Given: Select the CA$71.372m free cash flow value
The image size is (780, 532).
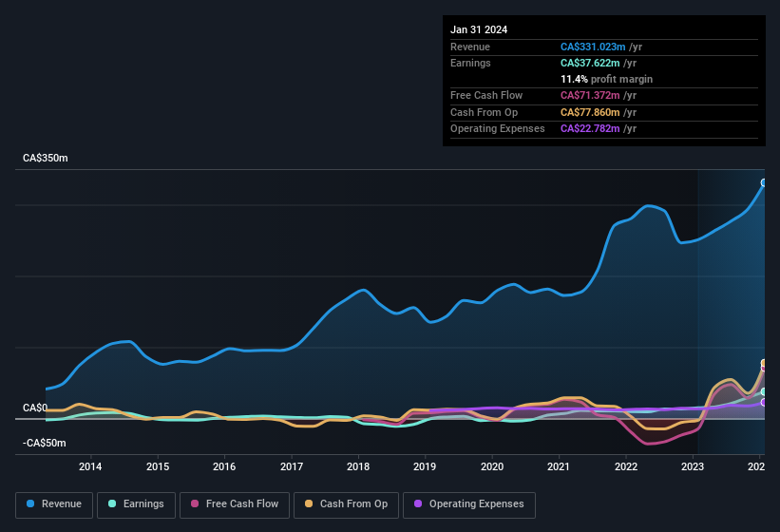Looking at the screenshot, I should click(x=589, y=96).
